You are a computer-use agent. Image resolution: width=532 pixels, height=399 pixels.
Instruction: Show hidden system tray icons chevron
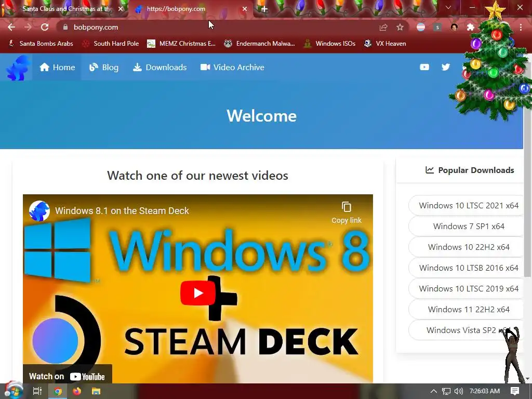click(x=433, y=391)
